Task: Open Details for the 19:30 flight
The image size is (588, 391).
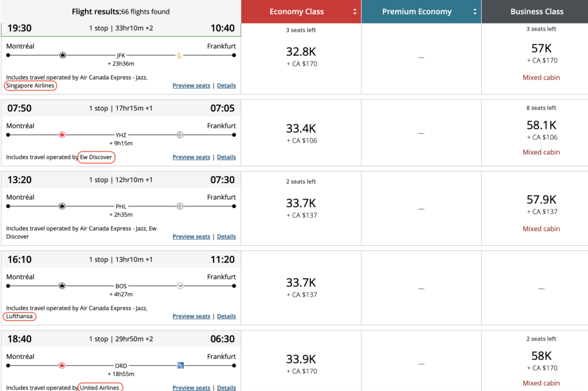Action: (226, 86)
